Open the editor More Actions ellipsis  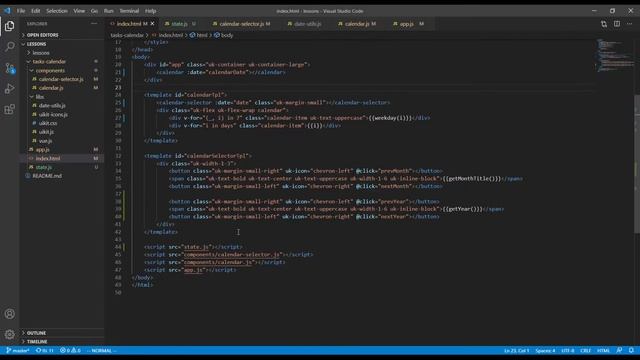[630, 24]
